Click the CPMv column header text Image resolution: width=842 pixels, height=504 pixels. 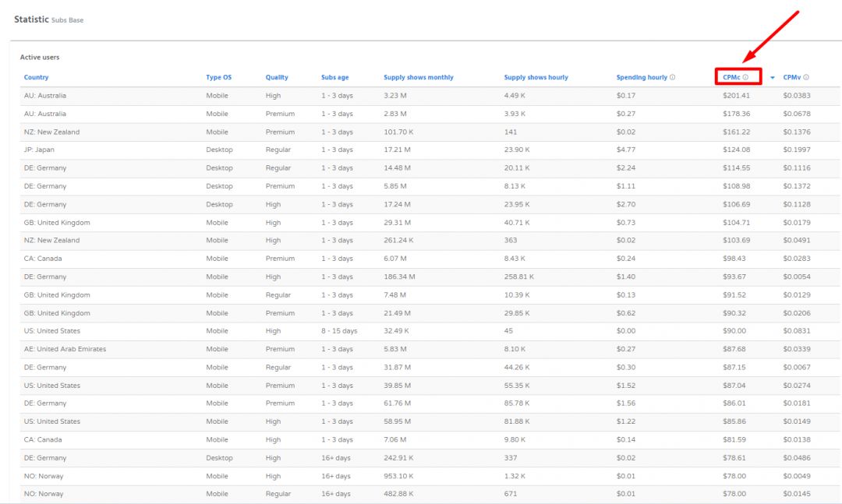click(x=792, y=77)
